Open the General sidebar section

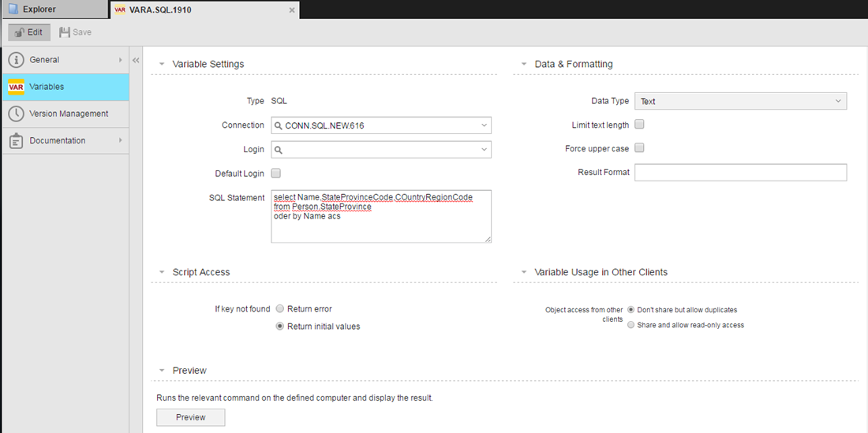tap(65, 60)
